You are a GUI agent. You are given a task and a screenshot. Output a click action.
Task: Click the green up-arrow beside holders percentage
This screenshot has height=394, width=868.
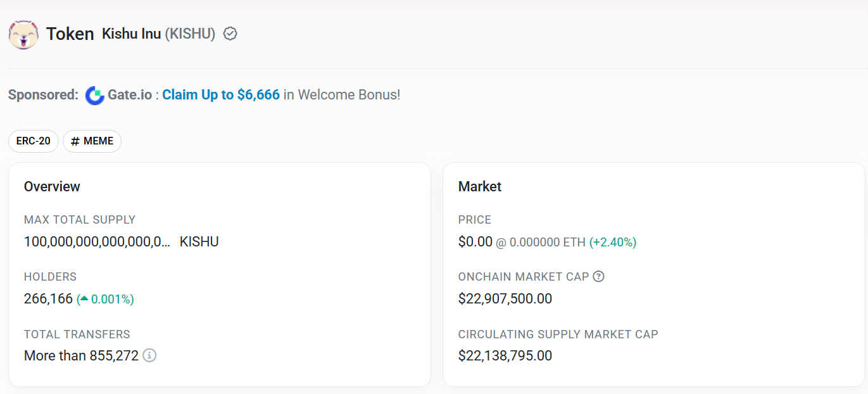pos(84,299)
